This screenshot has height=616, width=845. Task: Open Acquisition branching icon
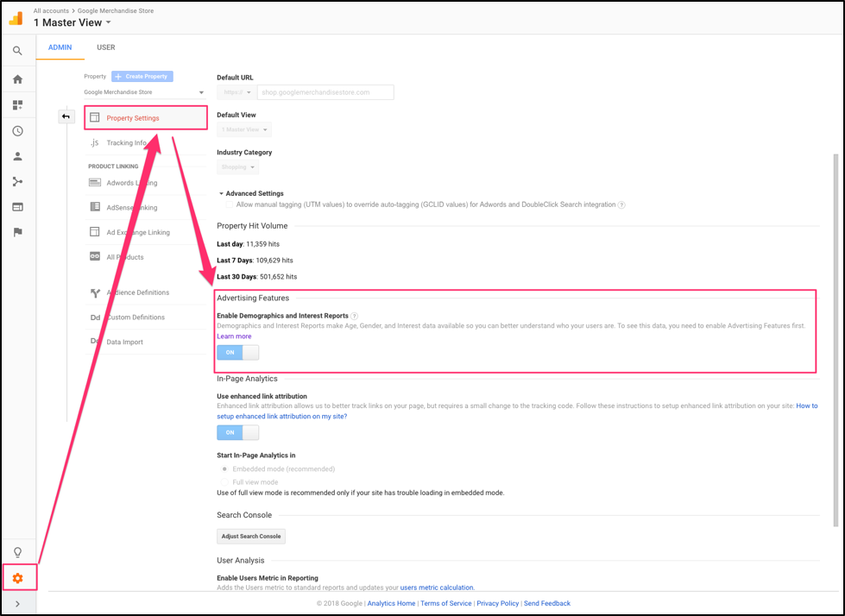(18, 181)
